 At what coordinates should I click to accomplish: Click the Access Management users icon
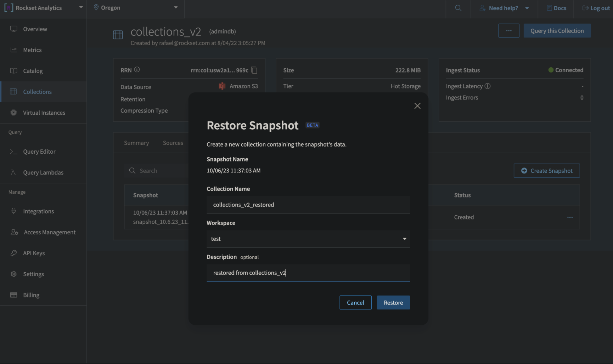pyautogui.click(x=14, y=232)
